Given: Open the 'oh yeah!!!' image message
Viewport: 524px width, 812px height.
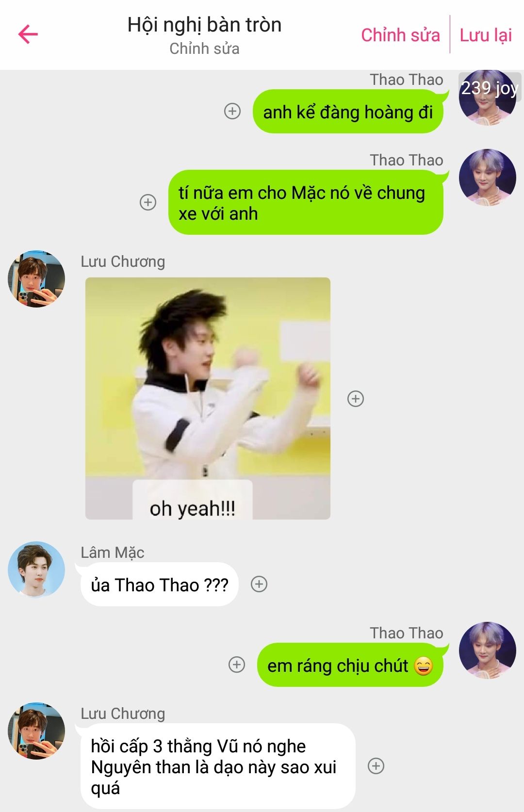Looking at the screenshot, I should pos(208,398).
